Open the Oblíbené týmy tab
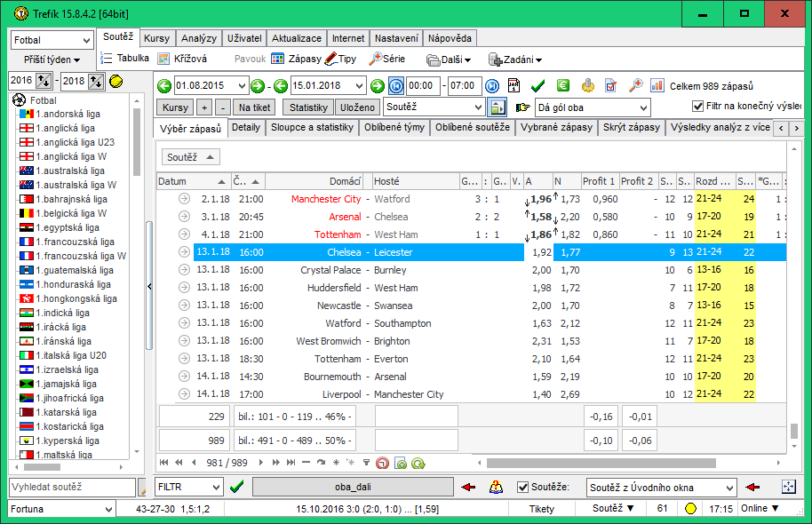Screen dimensions: 812x524 [394, 127]
